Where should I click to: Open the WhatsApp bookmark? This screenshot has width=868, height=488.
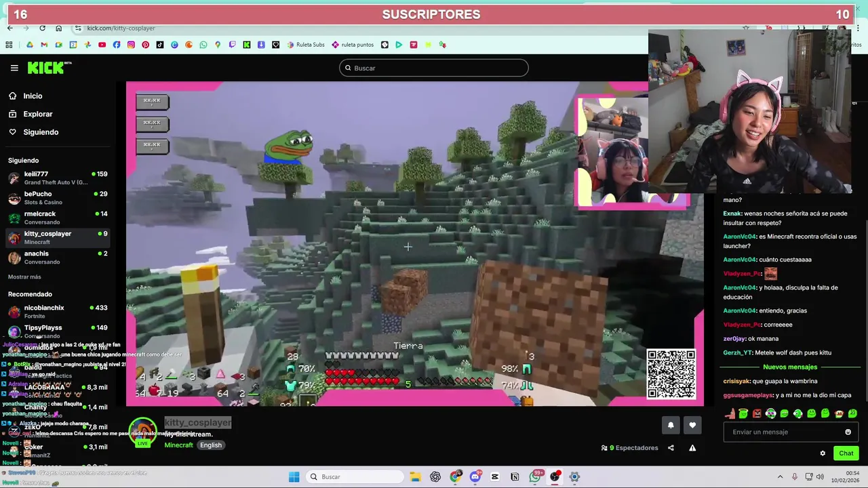coord(203,45)
